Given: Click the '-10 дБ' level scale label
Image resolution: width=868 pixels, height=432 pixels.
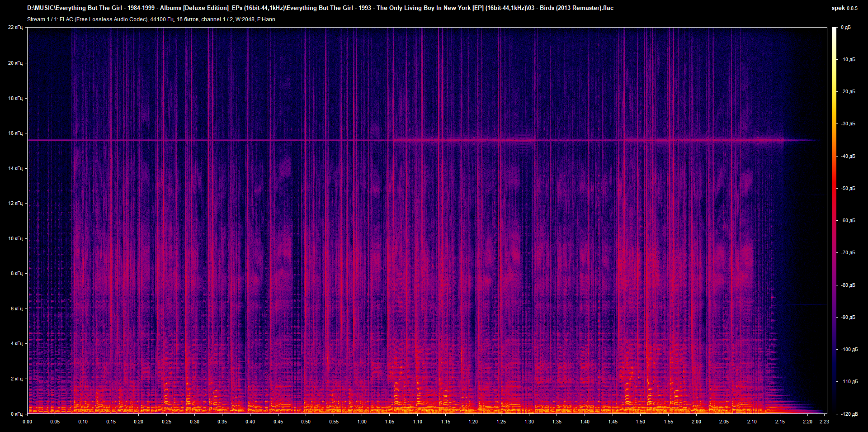Looking at the screenshot, I should click(848, 60).
